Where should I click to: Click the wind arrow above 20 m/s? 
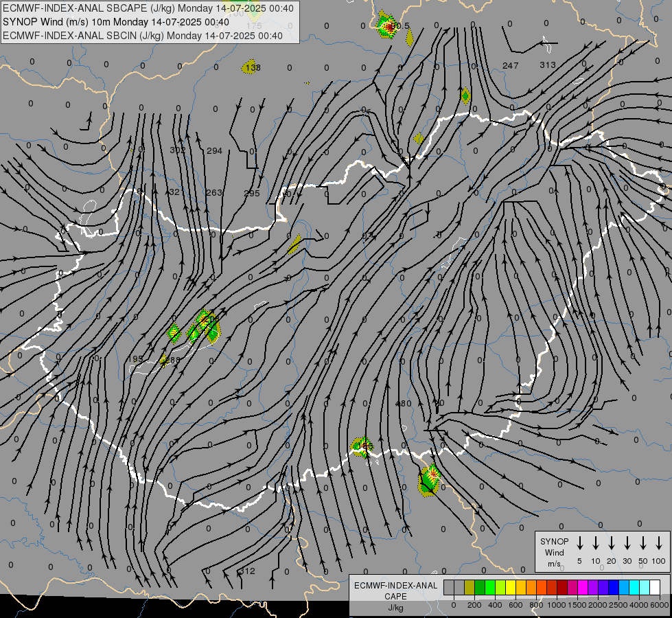[612, 543]
